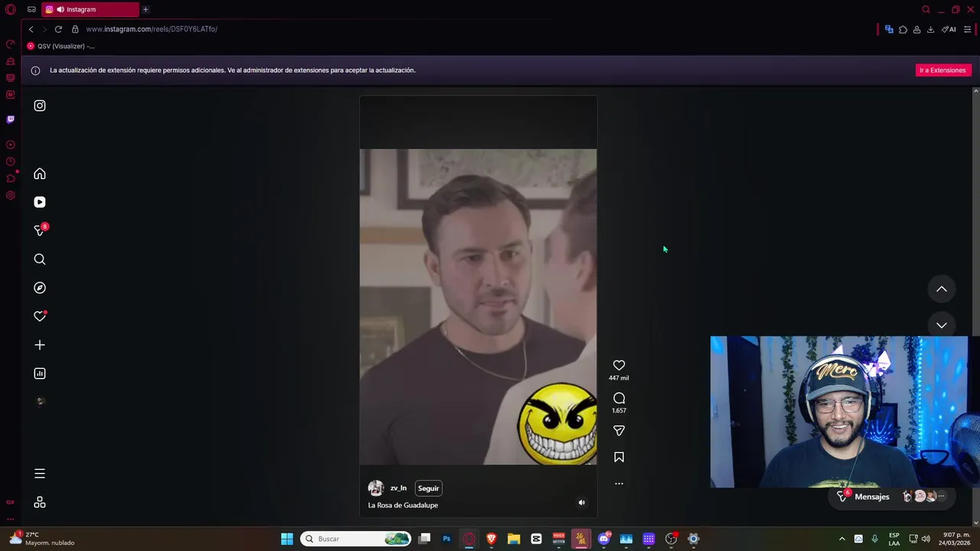Like the reel with heart icon

tap(619, 365)
